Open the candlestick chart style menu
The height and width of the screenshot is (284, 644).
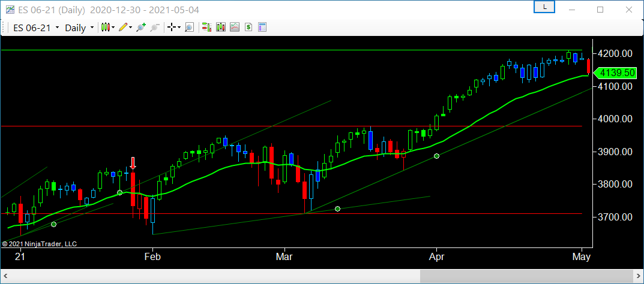pyautogui.click(x=108, y=28)
